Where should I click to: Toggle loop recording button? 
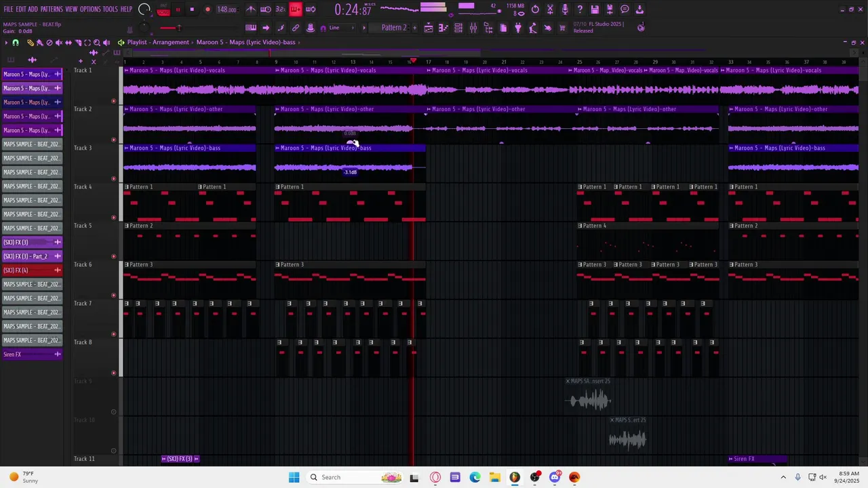[x=311, y=9]
